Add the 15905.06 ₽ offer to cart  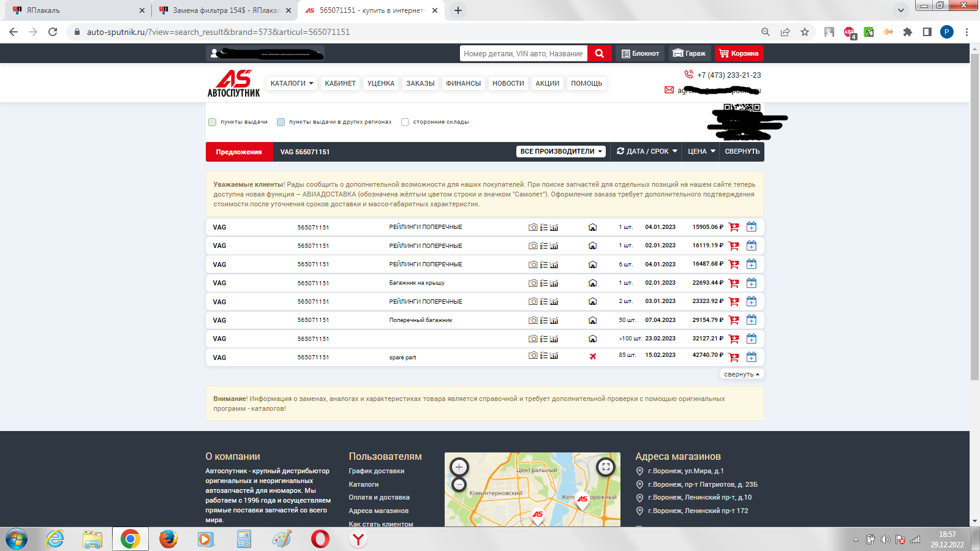[x=734, y=227]
